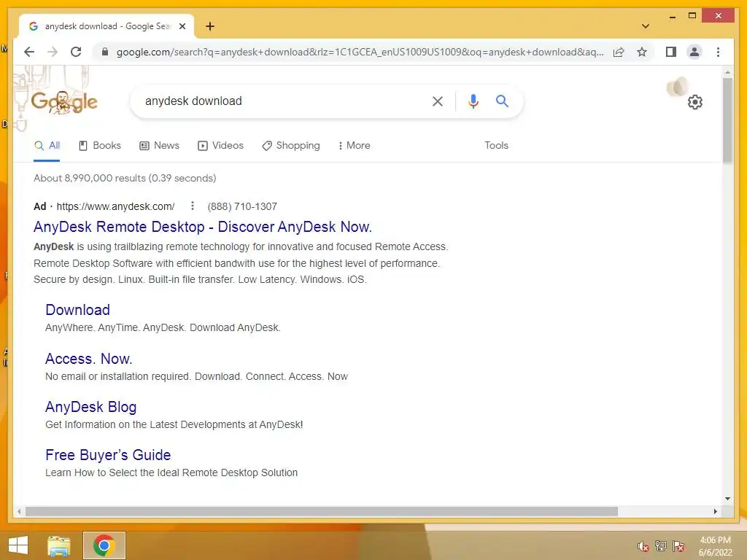Select the All results tab
The image size is (747, 560).
tap(47, 146)
